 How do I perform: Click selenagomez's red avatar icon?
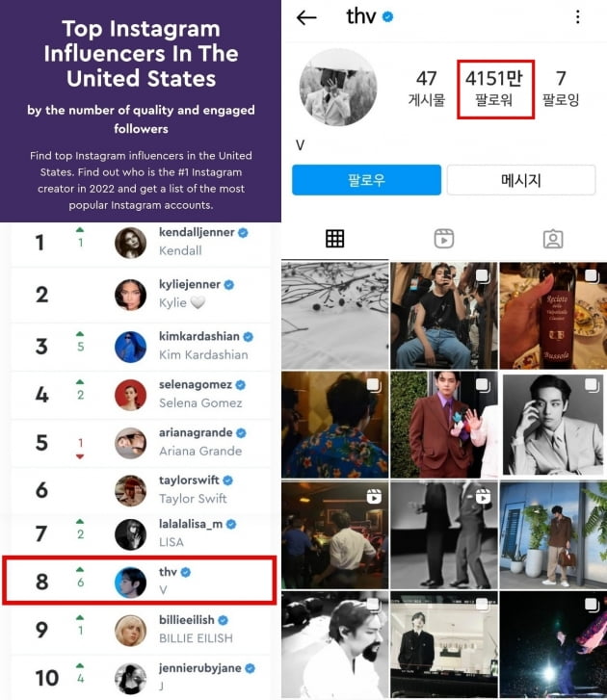(x=130, y=395)
